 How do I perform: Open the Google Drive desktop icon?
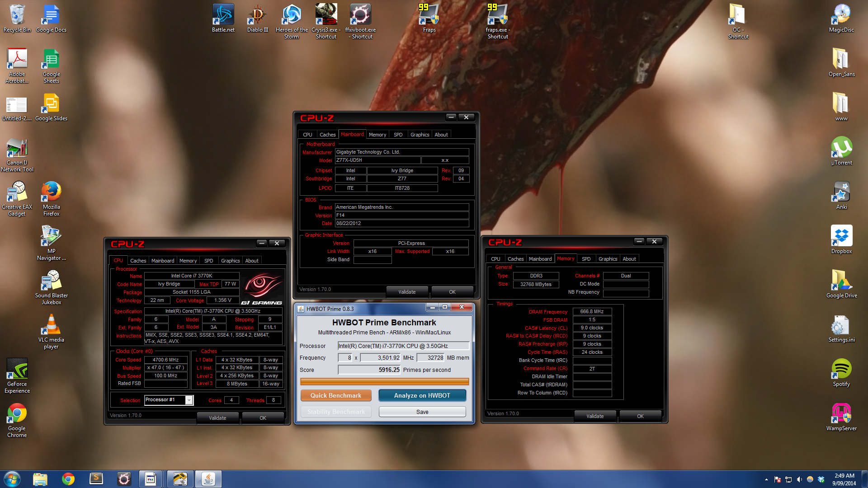pyautogui.click(x=841, y=284)
